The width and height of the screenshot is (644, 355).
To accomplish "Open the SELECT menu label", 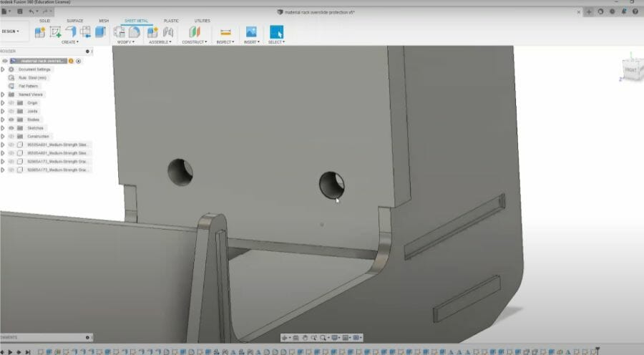I will coord(276,42).
